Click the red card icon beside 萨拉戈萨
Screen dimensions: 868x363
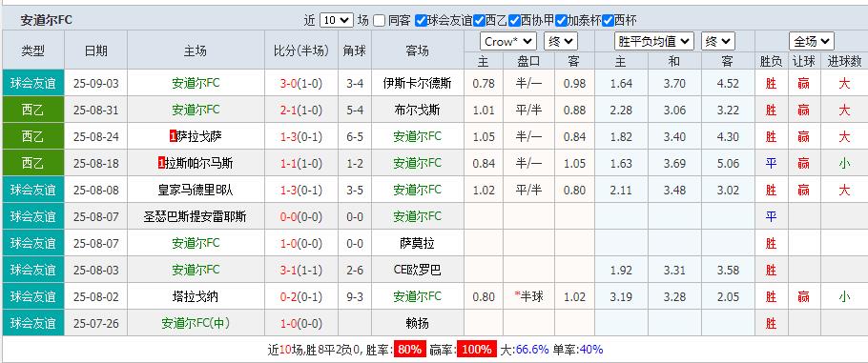tap(173, 136)
